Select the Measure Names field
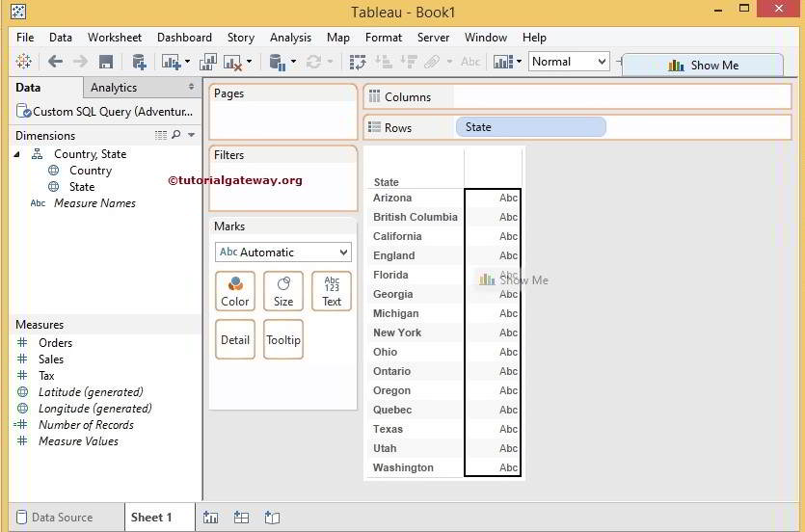This screenshot has width=805, height=532. 94,203
